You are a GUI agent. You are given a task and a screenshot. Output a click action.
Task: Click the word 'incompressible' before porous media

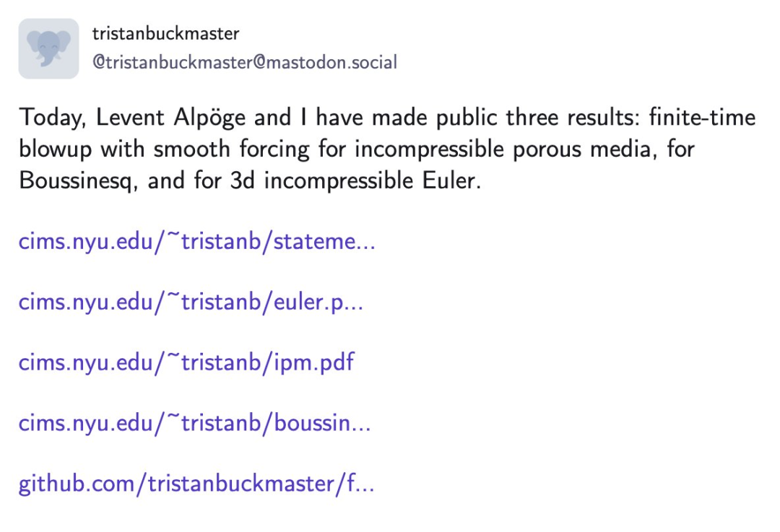429,149
